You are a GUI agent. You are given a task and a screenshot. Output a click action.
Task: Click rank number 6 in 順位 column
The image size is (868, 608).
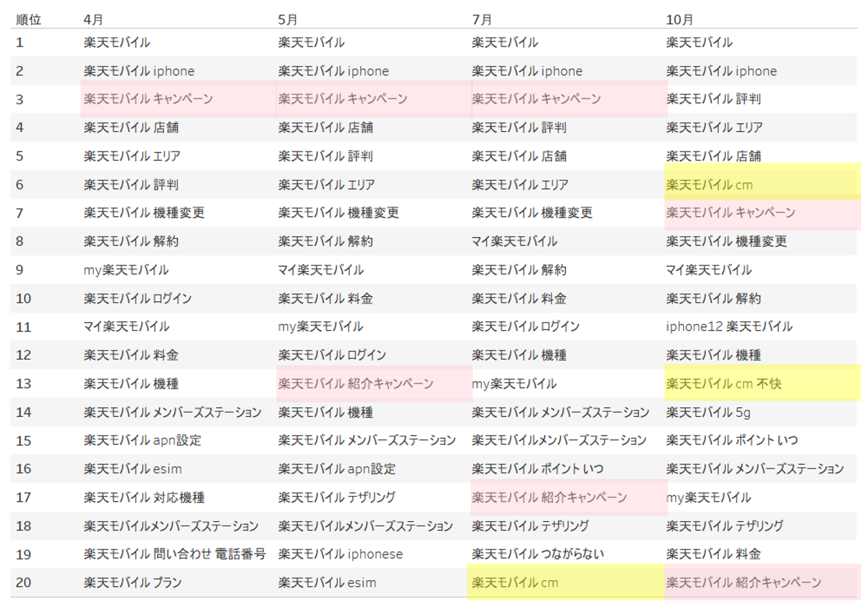coord(19,185)
